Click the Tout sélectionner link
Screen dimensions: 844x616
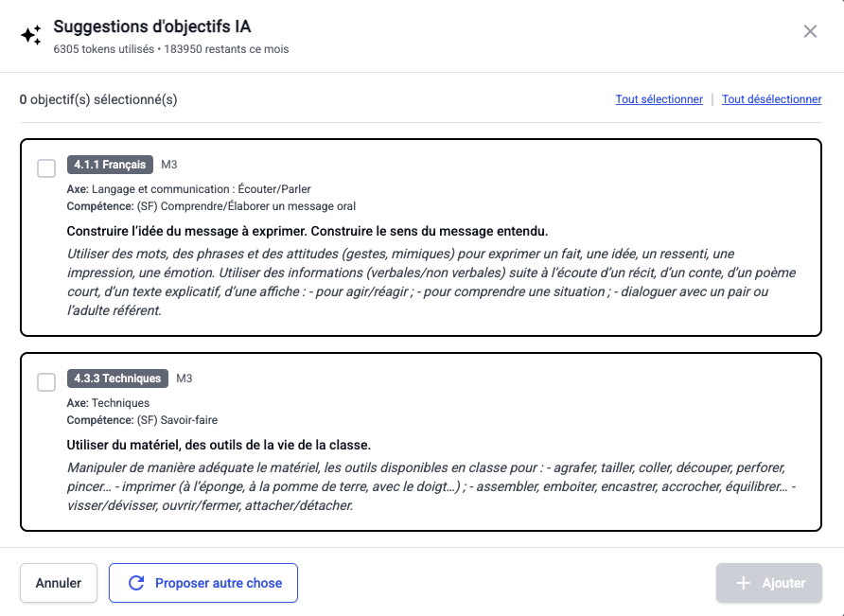659,99
